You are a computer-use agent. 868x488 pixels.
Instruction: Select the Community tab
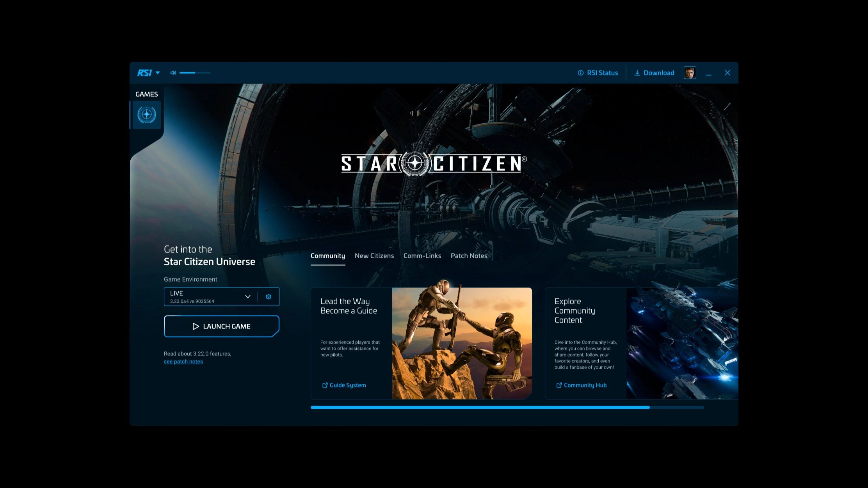tap(327, 256)
